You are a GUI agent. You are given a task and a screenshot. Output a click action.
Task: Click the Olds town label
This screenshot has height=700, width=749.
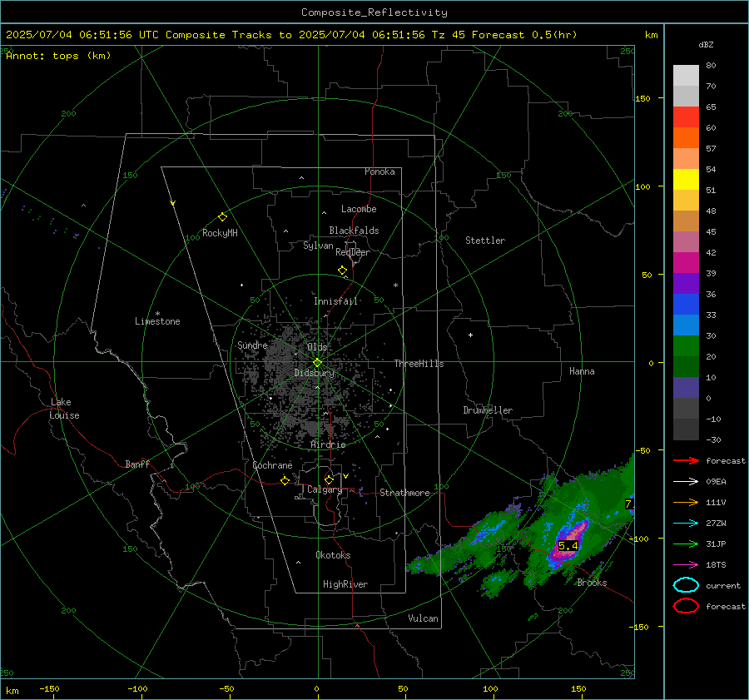point(317,347)
